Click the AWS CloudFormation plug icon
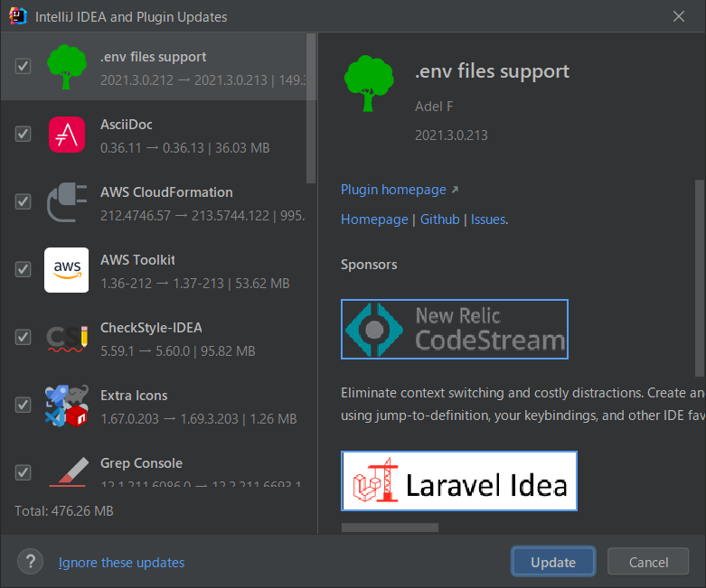Screen dimensions: 706x588 click(x=67, y=202)
